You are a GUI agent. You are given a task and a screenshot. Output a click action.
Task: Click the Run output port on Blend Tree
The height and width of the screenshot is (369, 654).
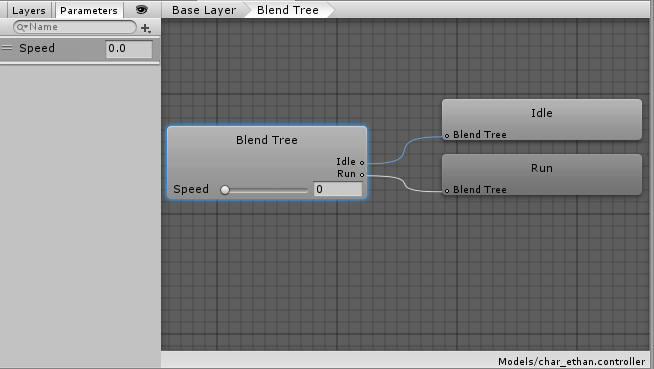click(362, 175)
